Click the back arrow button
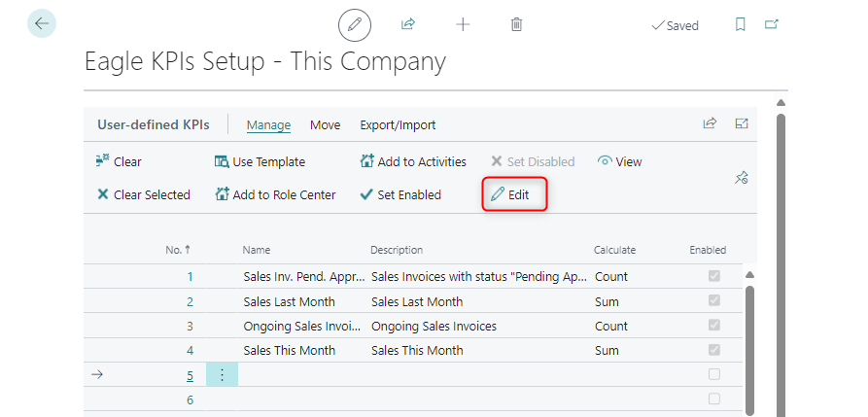Image resolution: width=868 pixels, height=417 pixels. click(x=42, y=23)
